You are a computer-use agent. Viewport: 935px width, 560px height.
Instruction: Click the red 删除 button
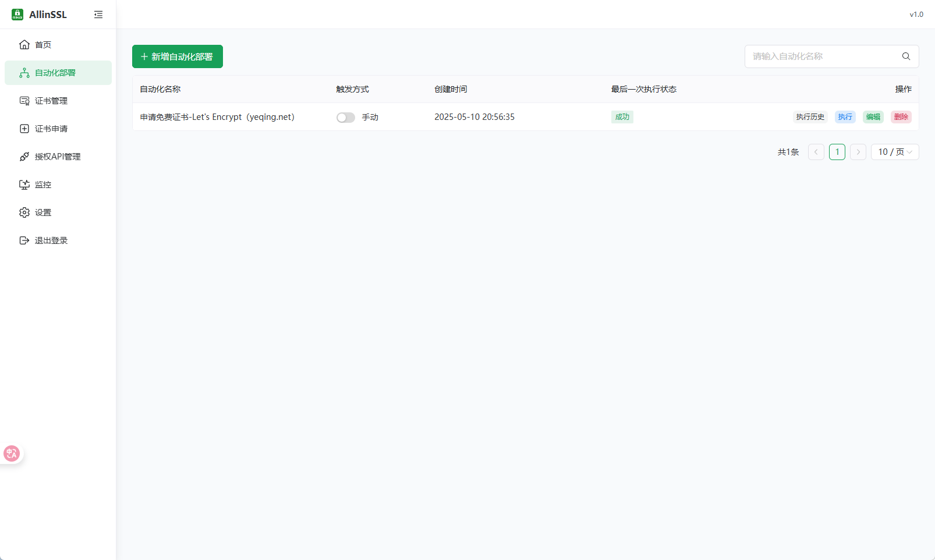[901, 117]
